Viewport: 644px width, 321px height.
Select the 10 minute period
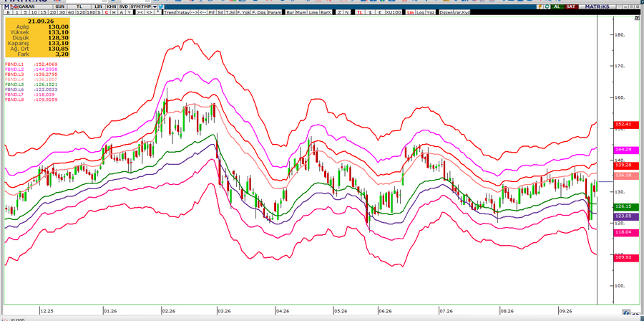point(34,12)
